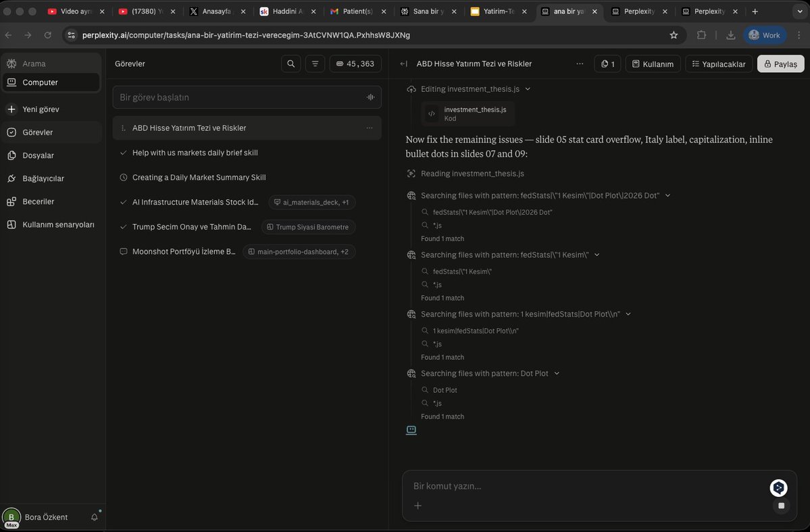
Task: Collapse Searching files with pattern: Dot Plot
Action: pyautogui.click(x=557, y=373)
